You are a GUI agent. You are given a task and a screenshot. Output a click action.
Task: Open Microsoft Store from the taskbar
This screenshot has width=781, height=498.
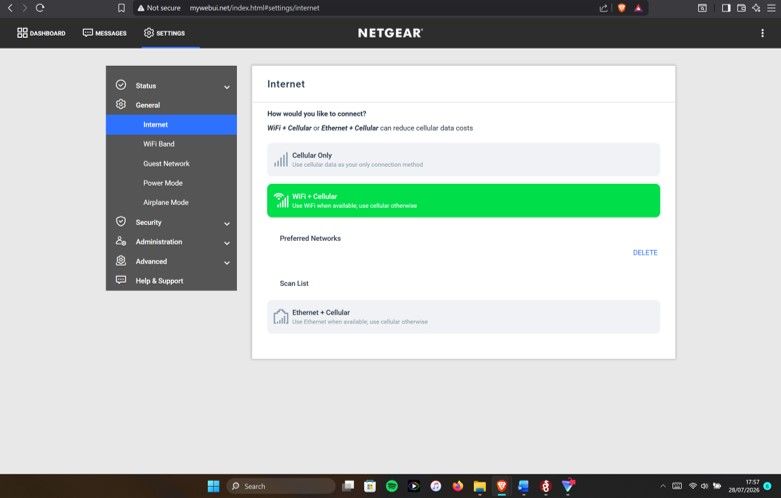[370, 486]
